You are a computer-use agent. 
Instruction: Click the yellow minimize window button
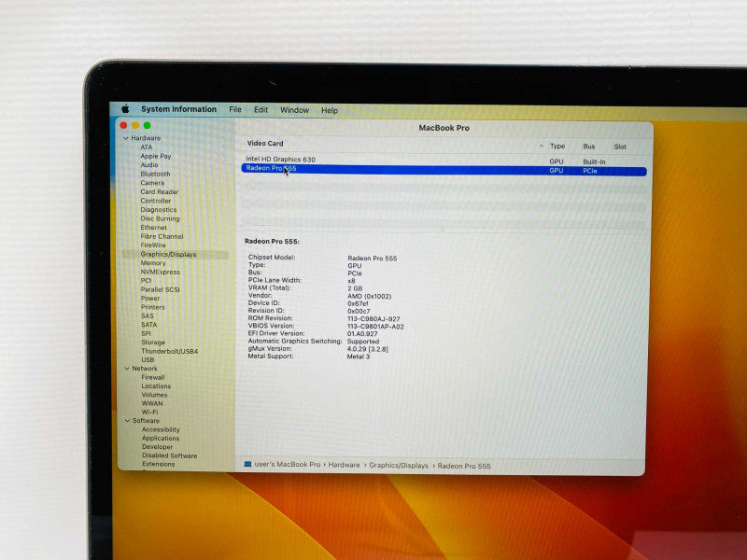[135, 125]
